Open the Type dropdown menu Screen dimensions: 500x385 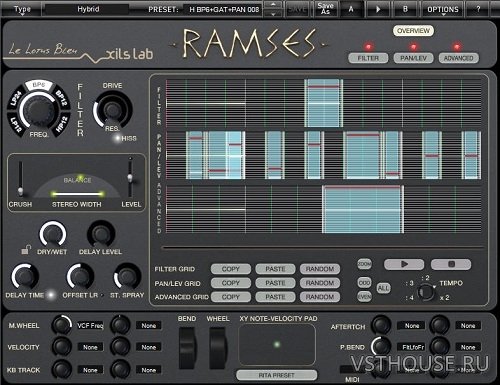(x=22, y=9)
